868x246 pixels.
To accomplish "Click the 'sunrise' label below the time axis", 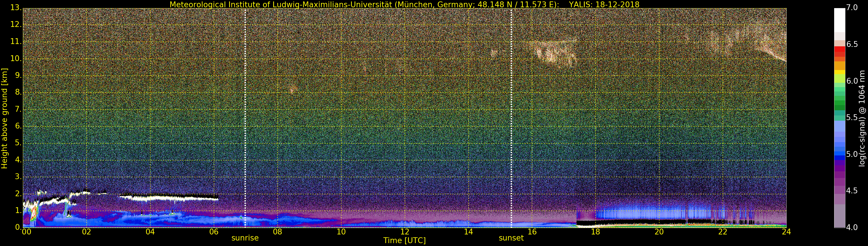I will click(x=245, y=238).
